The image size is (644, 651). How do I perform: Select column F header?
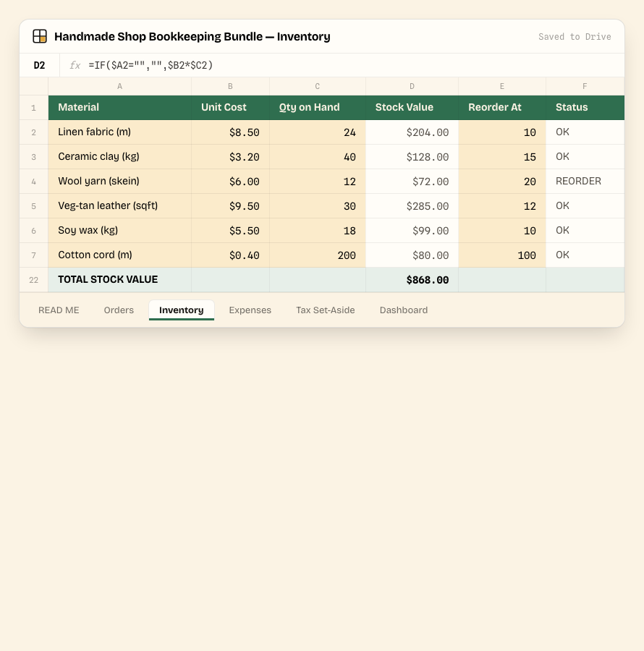(x=585, y=86)
